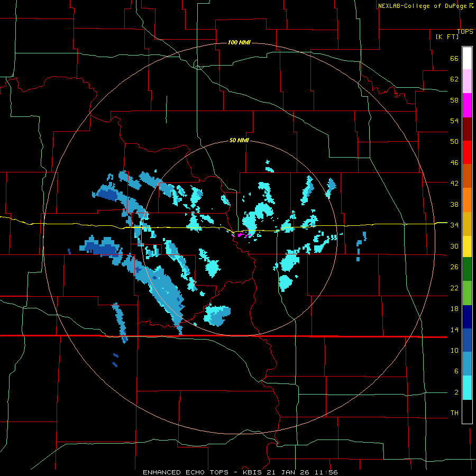Viewport: 476px width, 476px height.
Task: Click the 66 value on the legend scale
Action: pos(454,59)
